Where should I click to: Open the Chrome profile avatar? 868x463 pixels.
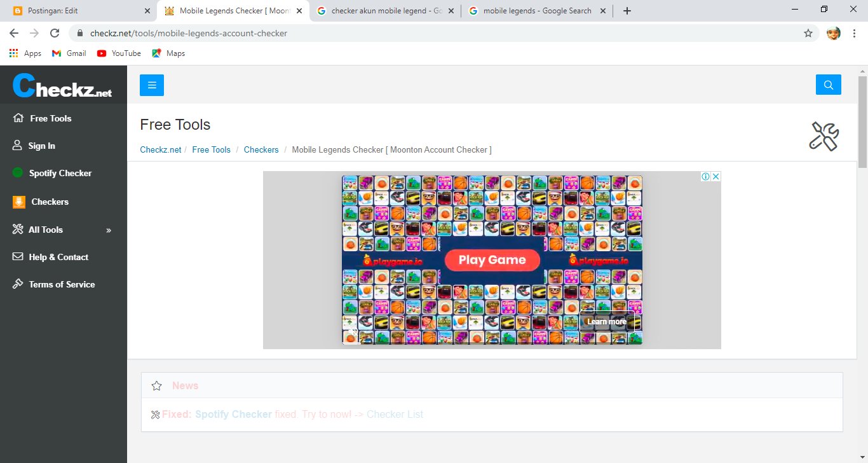834,33
